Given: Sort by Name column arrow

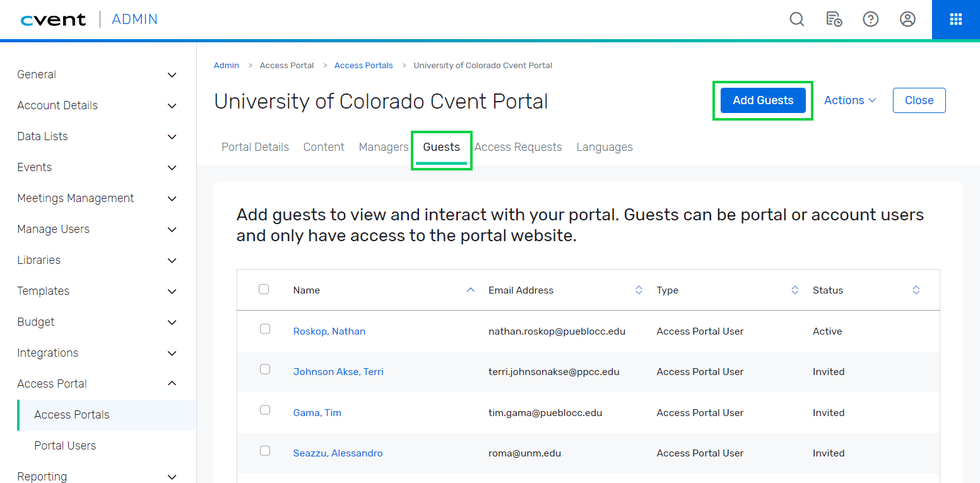Looking at the screenshot, I should pyautogui.click(x=470, y=290).
